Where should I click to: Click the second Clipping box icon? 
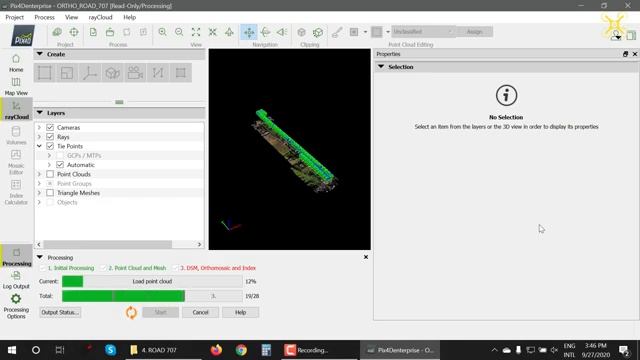[318, 32]
